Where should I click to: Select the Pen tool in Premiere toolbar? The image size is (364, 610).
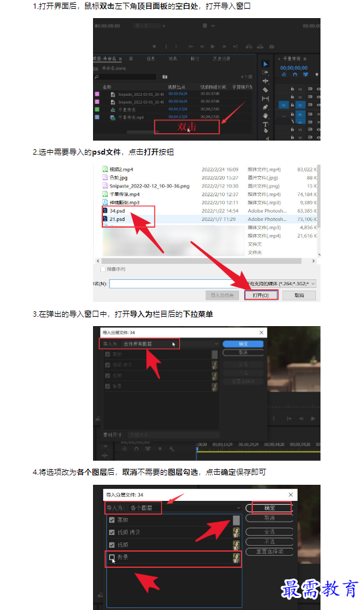tap(266, 107)
